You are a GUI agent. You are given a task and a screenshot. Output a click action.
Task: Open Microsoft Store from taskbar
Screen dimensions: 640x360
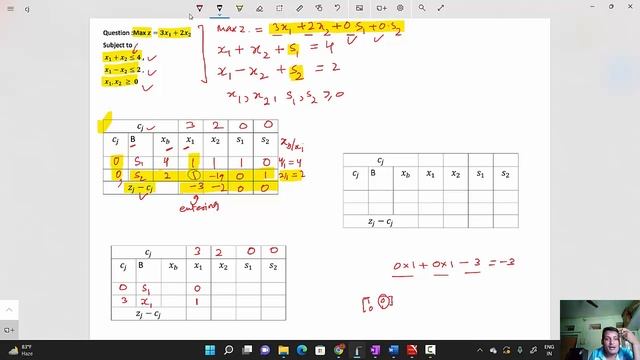pos(320,350)
